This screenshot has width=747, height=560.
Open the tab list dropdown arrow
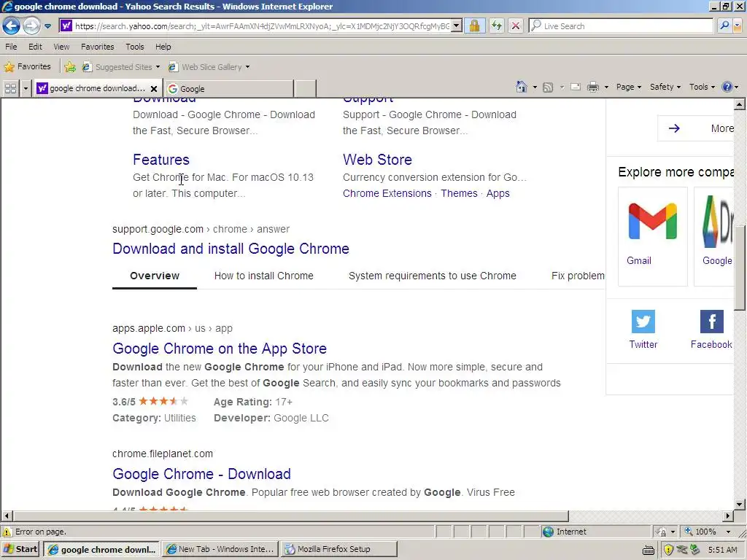pyautogui.click(x=26, y=88)
